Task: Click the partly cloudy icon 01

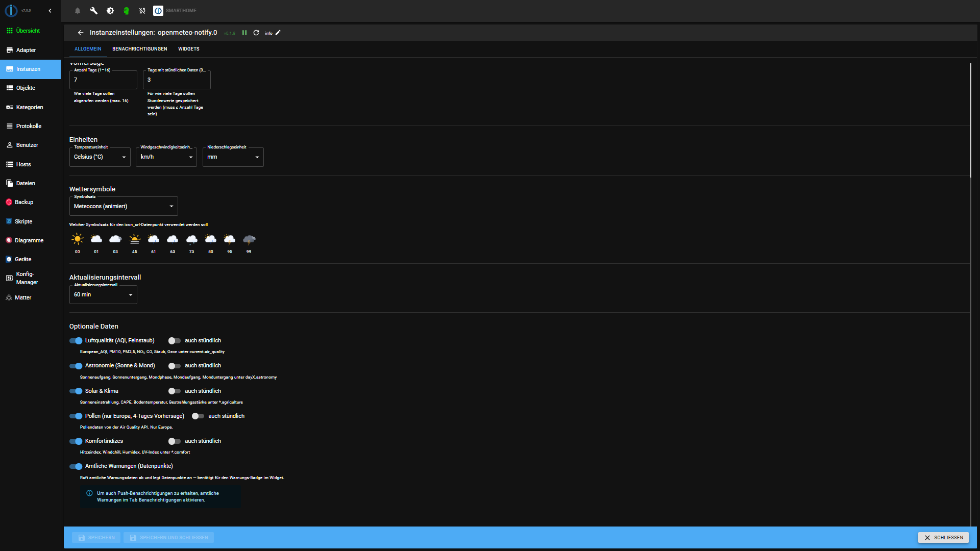Action: tap(96, 239)
